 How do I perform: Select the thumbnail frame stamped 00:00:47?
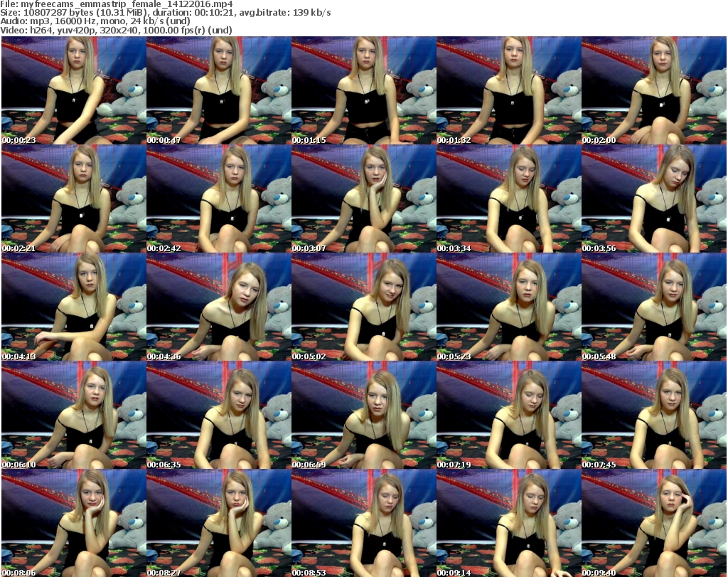[219, 90]
